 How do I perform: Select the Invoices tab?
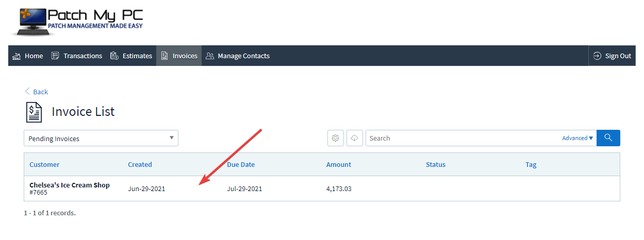pos(179,56)
